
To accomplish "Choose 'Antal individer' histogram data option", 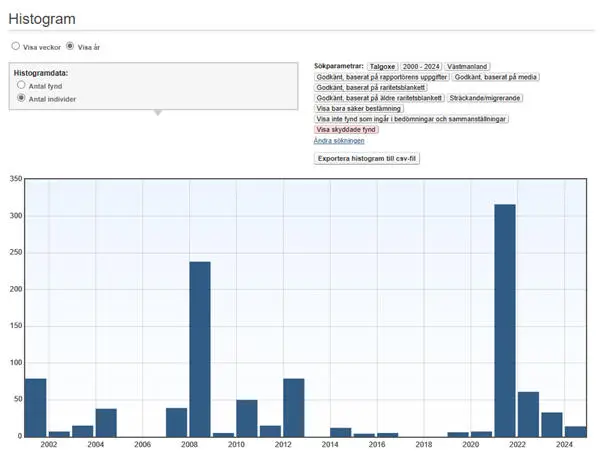I will click(21, 98).
